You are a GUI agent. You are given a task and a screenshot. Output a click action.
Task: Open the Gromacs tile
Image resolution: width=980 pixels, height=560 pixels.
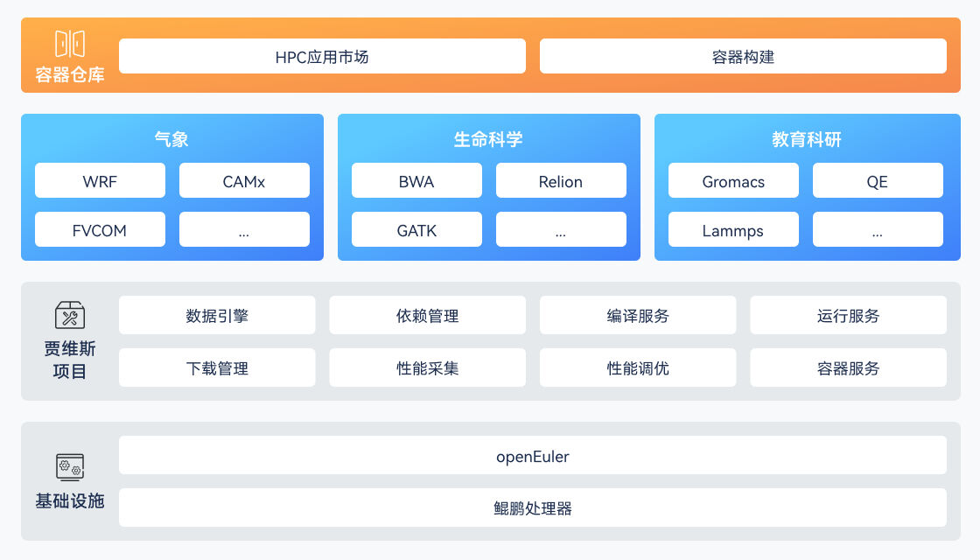click(x=733, y=181)
